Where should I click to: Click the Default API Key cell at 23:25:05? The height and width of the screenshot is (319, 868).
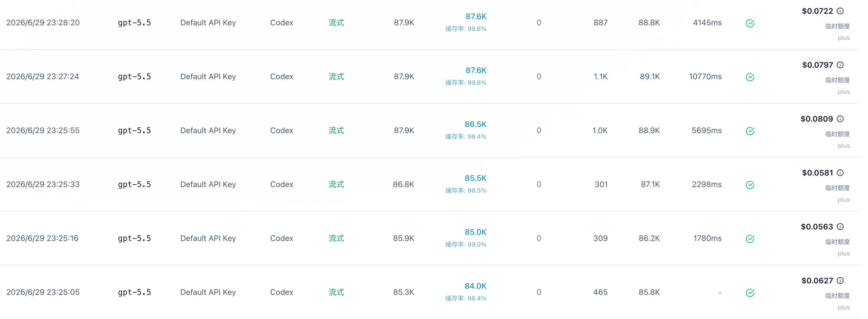click(x=208, y=292)
